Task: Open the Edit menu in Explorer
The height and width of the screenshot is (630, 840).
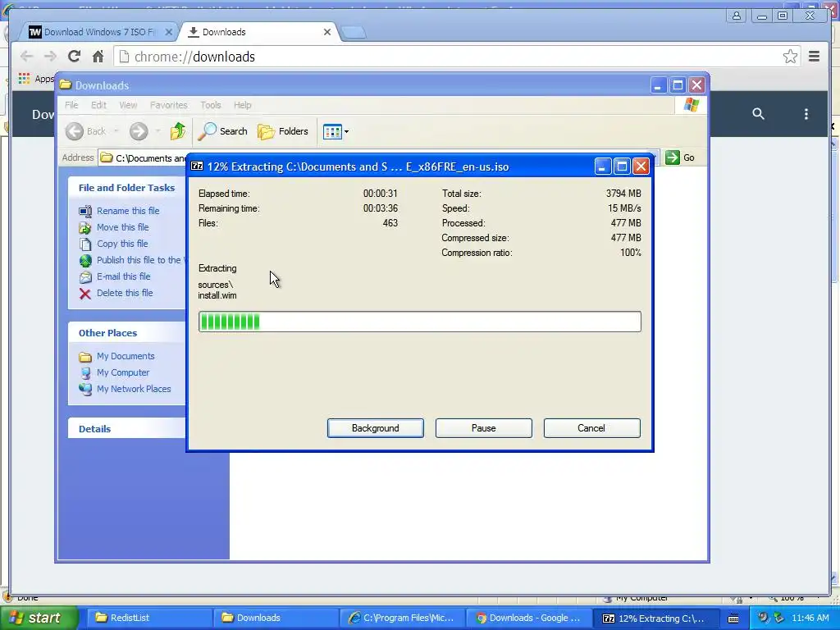Action: click(98, 105)
